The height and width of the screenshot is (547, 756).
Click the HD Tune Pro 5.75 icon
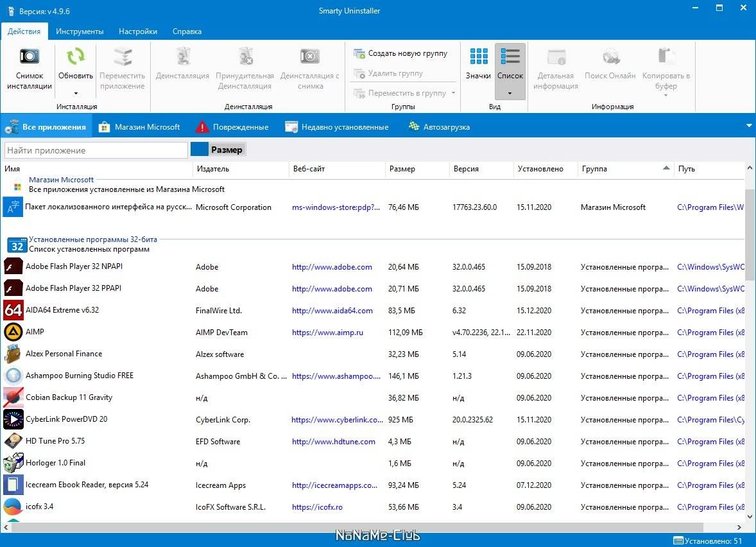[13, 441]
